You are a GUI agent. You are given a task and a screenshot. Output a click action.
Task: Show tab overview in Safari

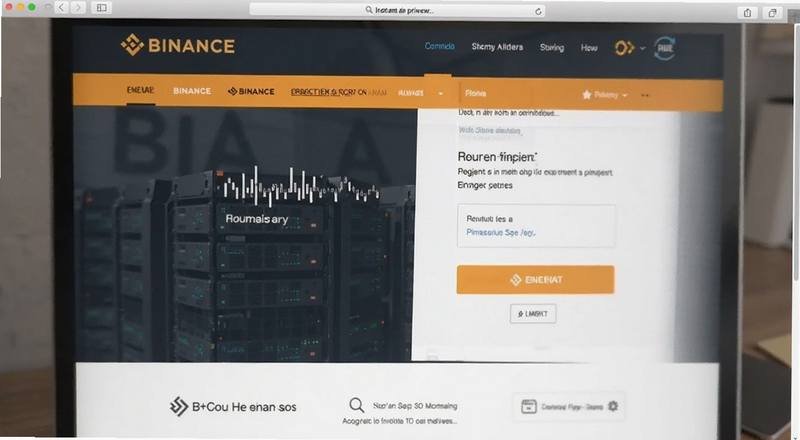click(772, 13)
